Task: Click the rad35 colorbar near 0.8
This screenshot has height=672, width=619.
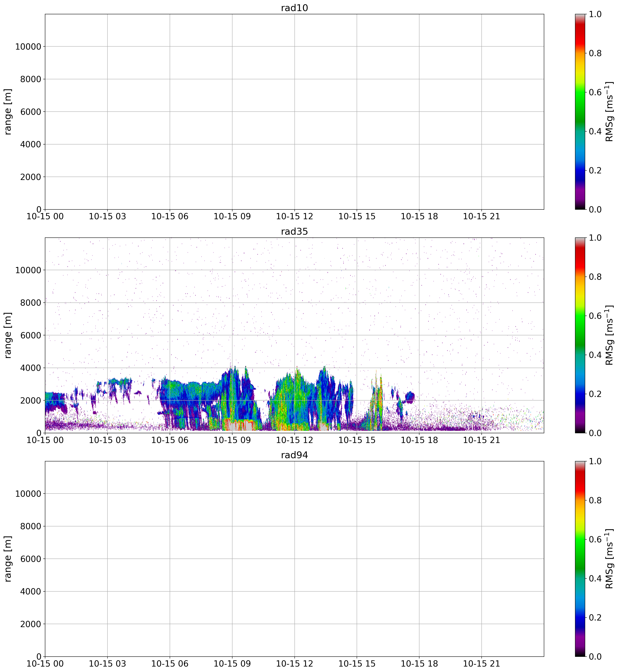Action: point(580,277)
